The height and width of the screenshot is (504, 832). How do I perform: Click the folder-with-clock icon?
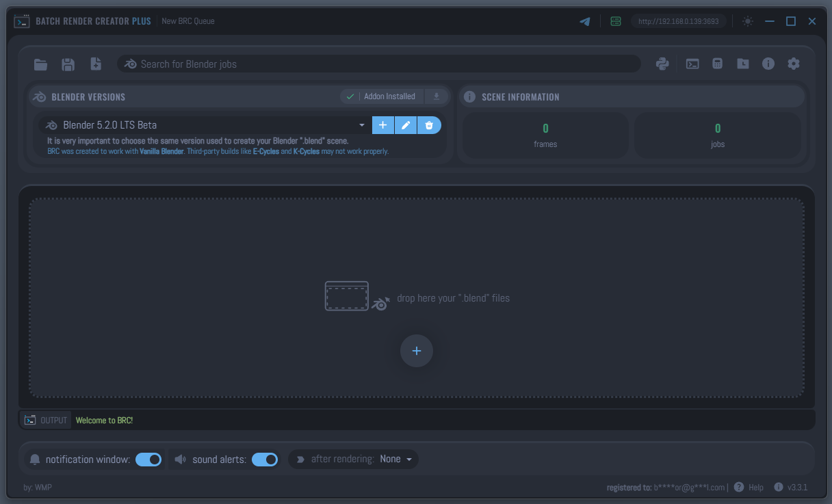tap(743, 64)
